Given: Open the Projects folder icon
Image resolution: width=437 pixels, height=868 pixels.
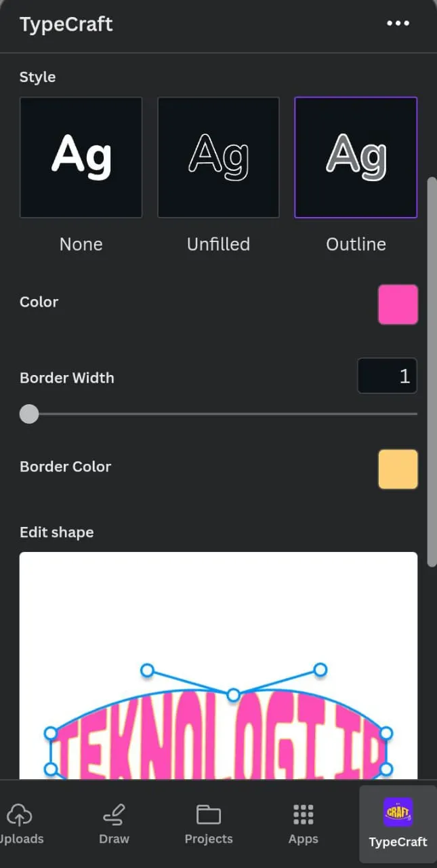Looking at the screenshot, I should pos(209,814).
